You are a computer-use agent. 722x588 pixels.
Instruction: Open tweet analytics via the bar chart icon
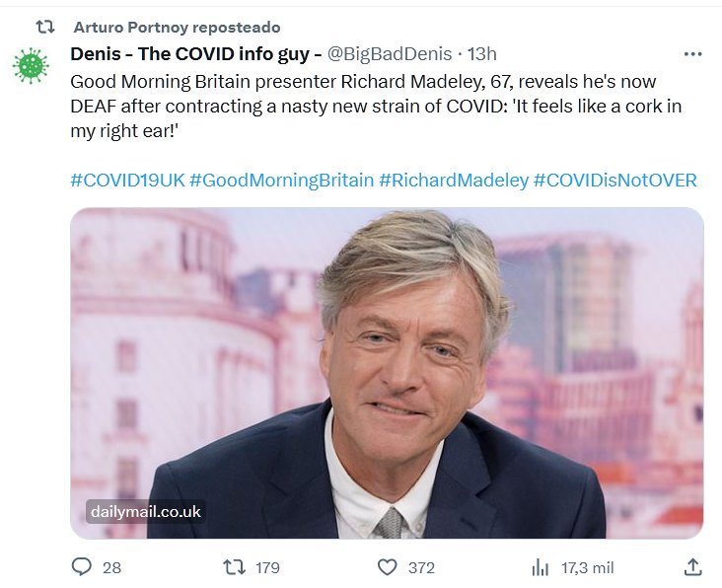click(x=540, y=567)
